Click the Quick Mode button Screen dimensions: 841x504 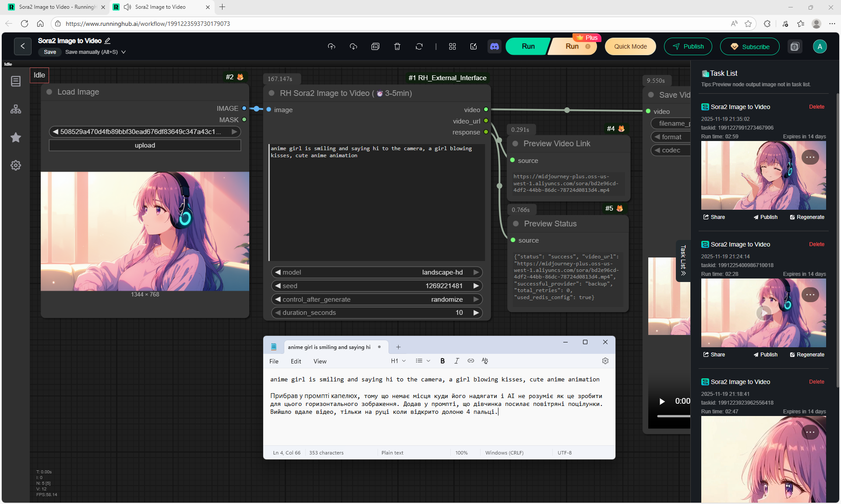(630, 46)
